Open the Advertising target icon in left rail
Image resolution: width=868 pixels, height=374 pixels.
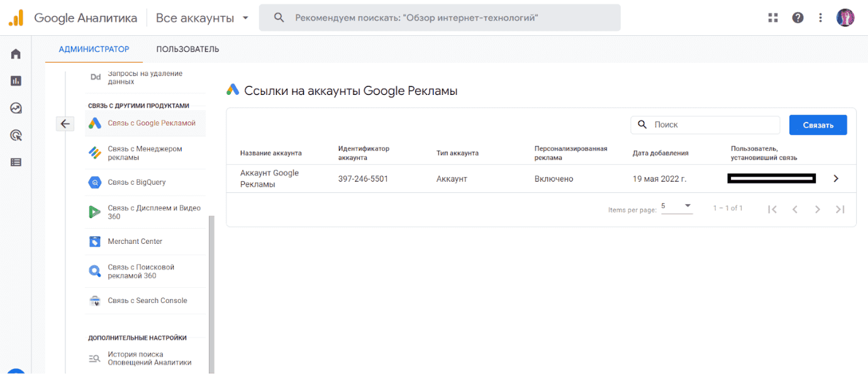[16, 135]
